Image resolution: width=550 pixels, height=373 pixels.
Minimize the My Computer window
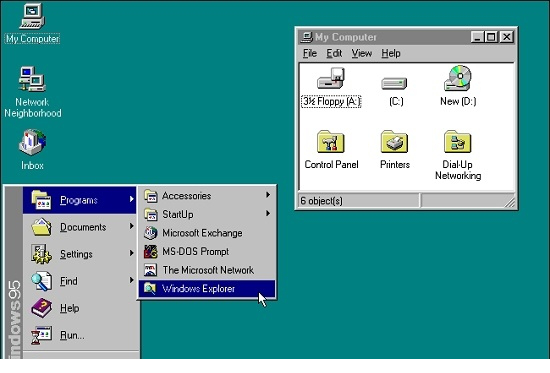click(x=477, y=37)
